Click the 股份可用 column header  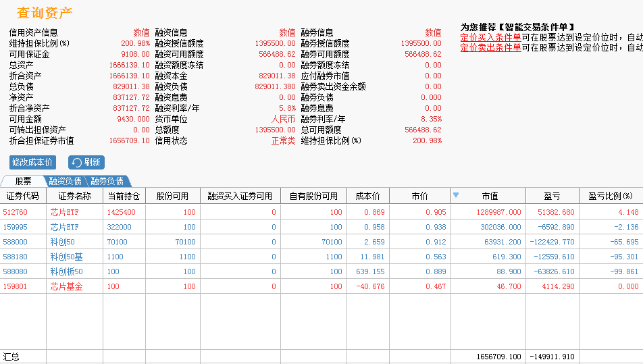[x=173, y=196]
